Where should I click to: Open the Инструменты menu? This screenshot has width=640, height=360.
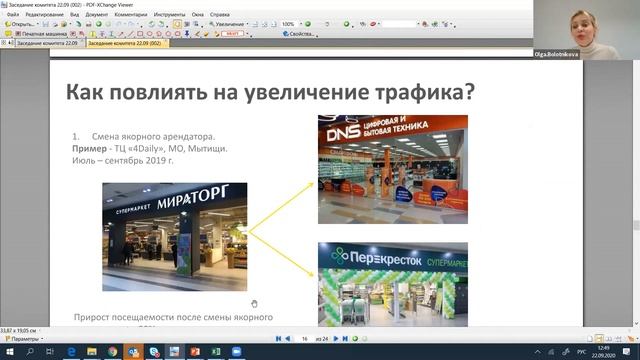tap(169, 14)
